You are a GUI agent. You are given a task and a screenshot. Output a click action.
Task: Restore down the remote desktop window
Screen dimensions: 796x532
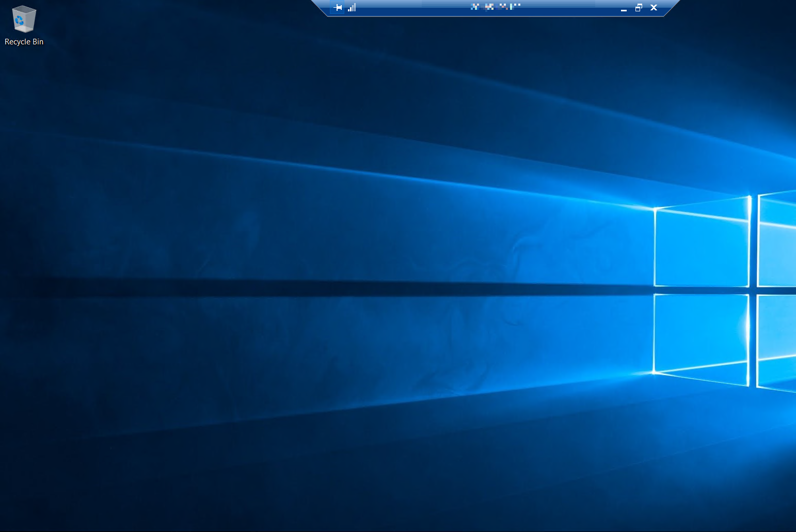[639, 7]
